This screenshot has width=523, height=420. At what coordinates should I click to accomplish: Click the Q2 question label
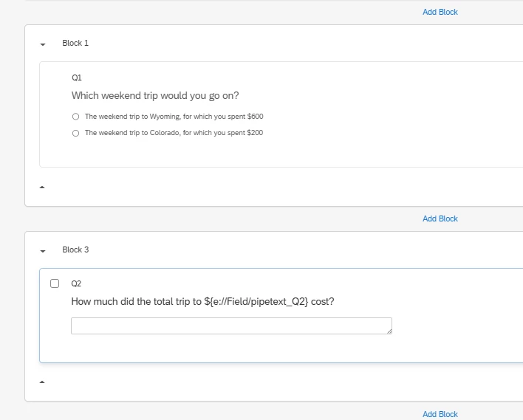77,283
